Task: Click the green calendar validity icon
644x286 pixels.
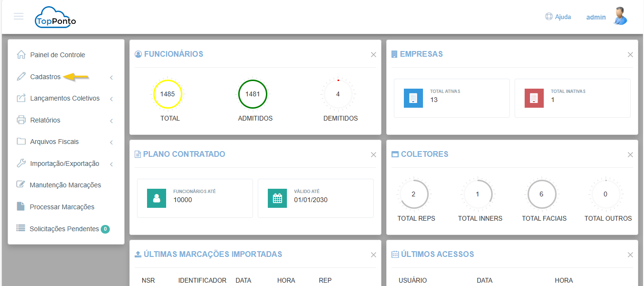Action: pyautogui.click(x=277, y=198)
